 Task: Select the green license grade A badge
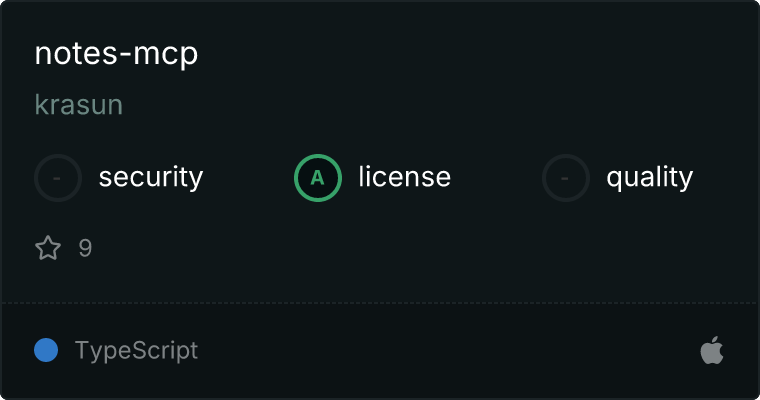click(317, 178)
